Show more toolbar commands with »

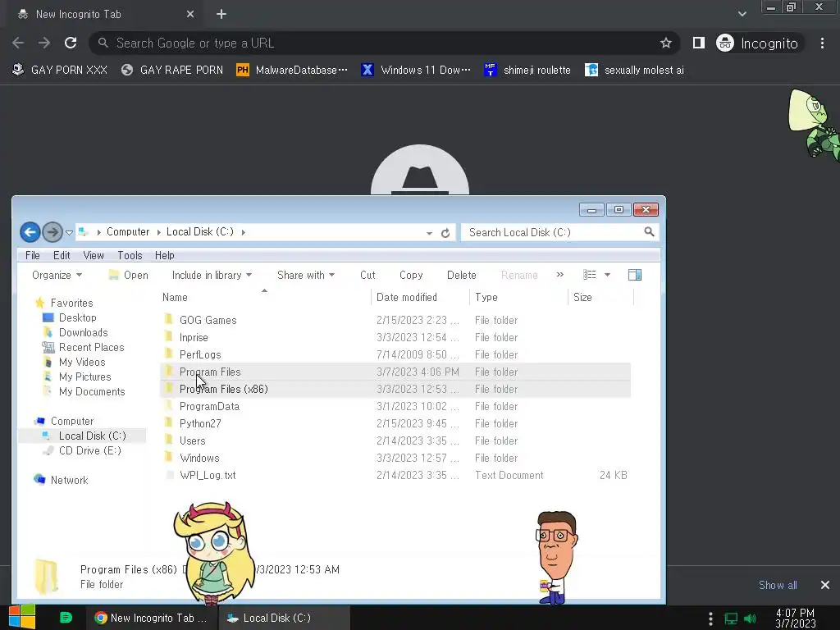[x=559, y=274]
